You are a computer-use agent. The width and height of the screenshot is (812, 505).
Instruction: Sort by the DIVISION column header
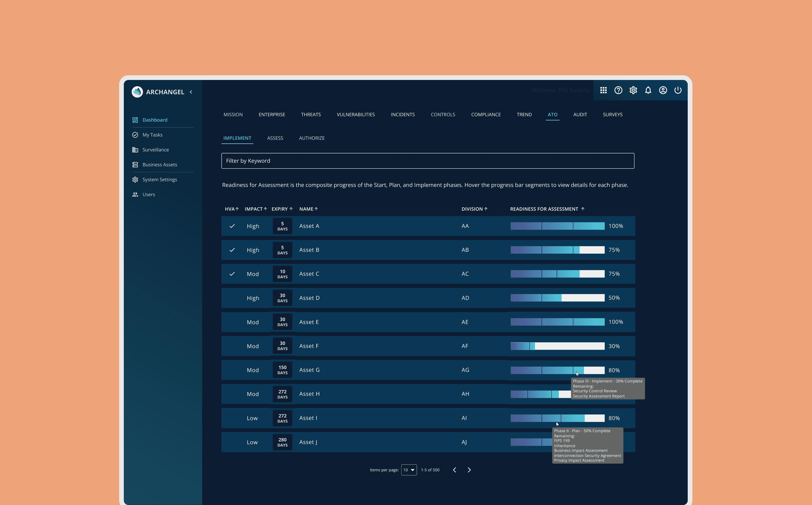pyautogui.click(x=474, y=209)
